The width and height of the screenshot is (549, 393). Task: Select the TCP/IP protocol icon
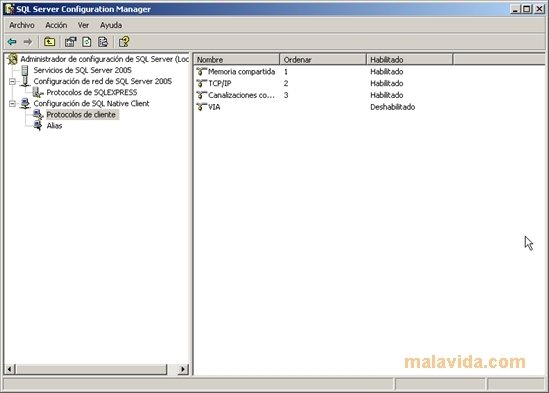pyautogui.click(x=201, y=83)
